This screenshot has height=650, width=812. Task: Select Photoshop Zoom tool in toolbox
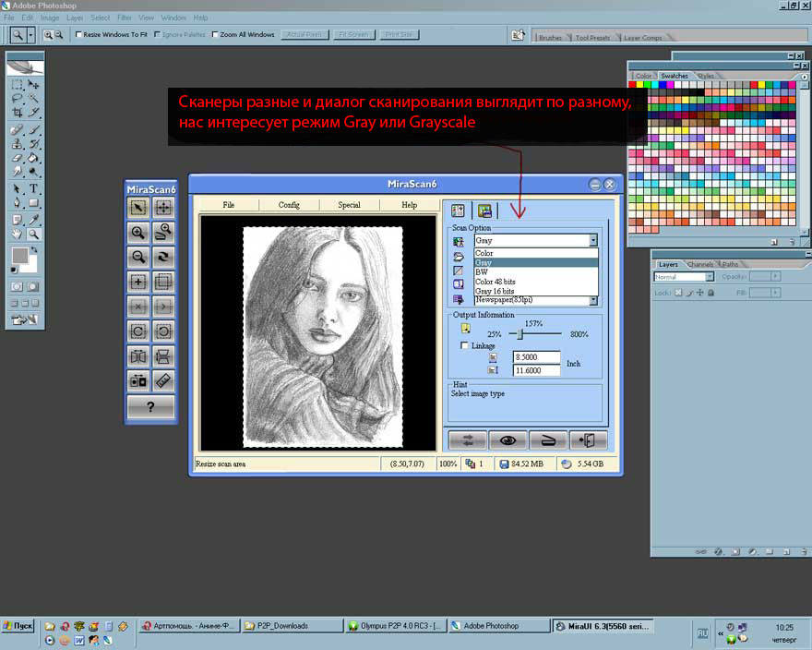pos(33,235)
